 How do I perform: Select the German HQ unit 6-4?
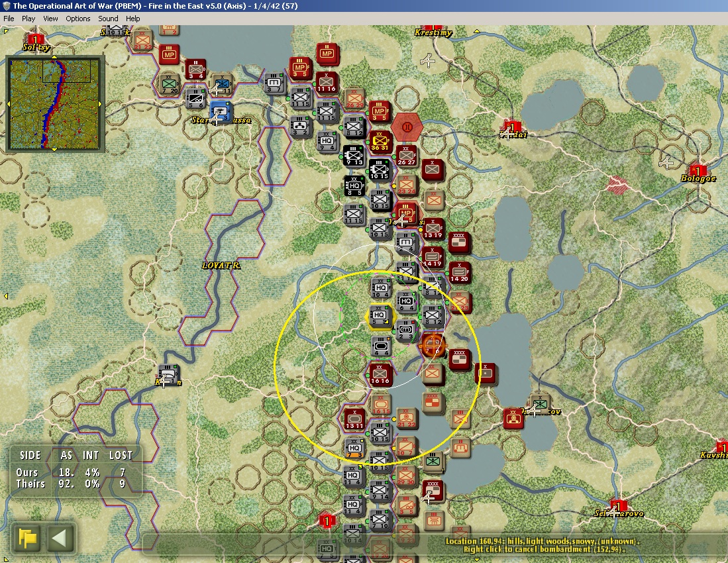pos(406,301)
